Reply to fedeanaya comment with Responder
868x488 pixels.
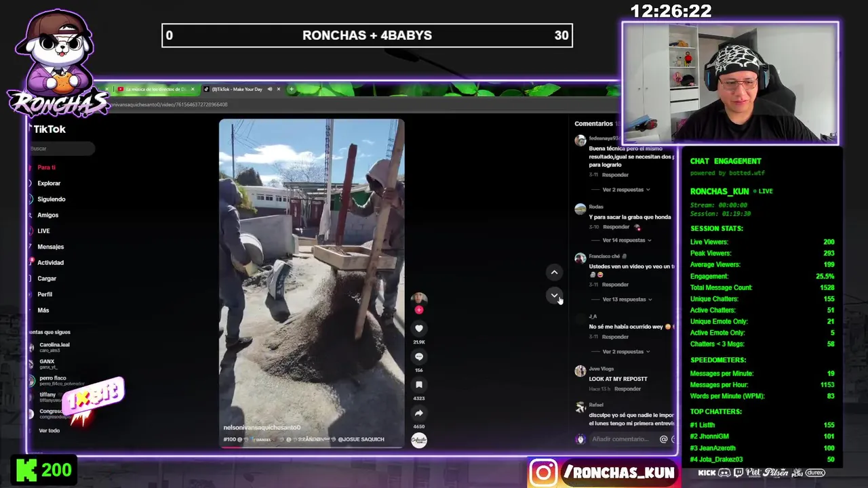[615, 175]
